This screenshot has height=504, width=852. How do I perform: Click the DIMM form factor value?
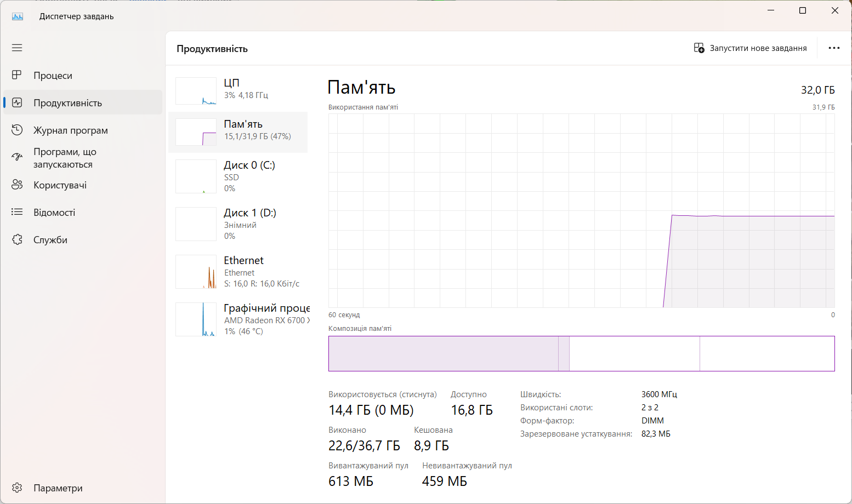(652, 421)
